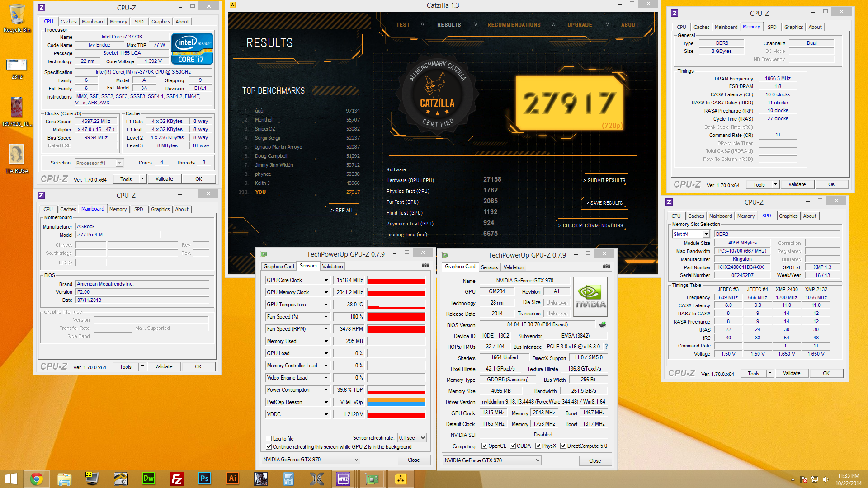Click SEE ALL top benchmarks button
Viewport: 868px width, 488px height.
click(342, 211)
